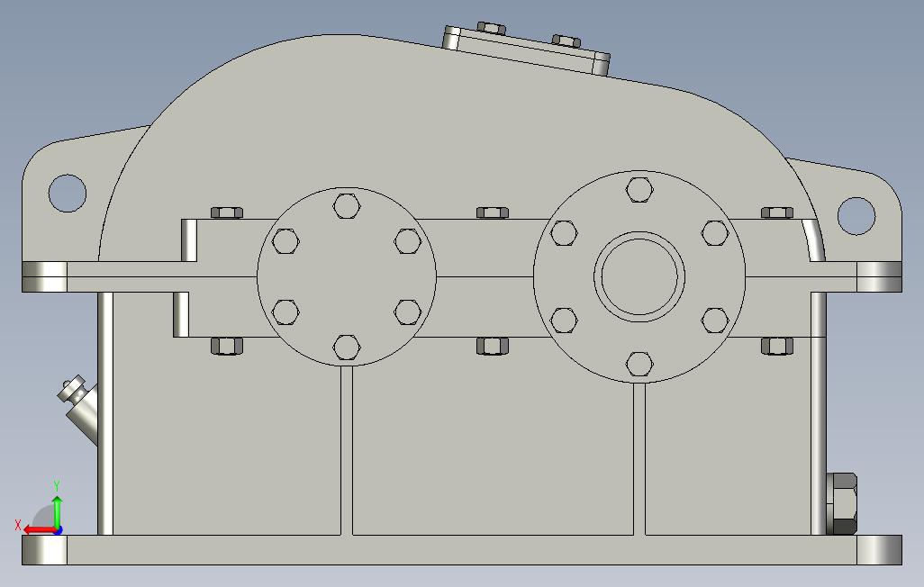
Task: Pick the top hex bolt on the left bearing cap
Action: pyautogui.click(x=347, y=205)
